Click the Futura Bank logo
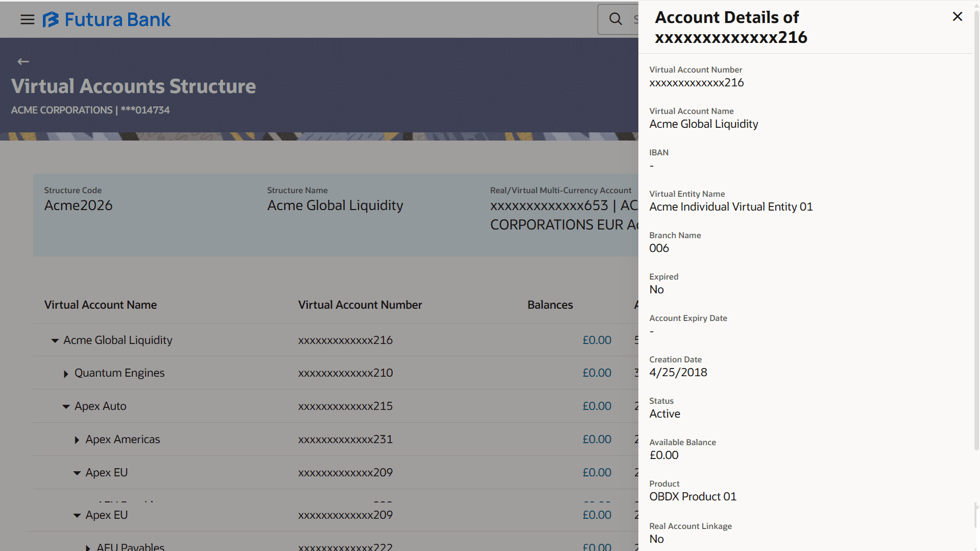This screenshot has width=980, height=551. click(x=106, y=19)
